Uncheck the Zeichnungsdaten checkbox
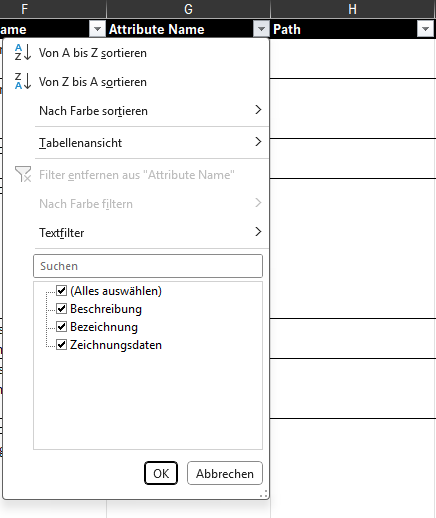Viewport: 436px width, 518px height. point(61,345)
